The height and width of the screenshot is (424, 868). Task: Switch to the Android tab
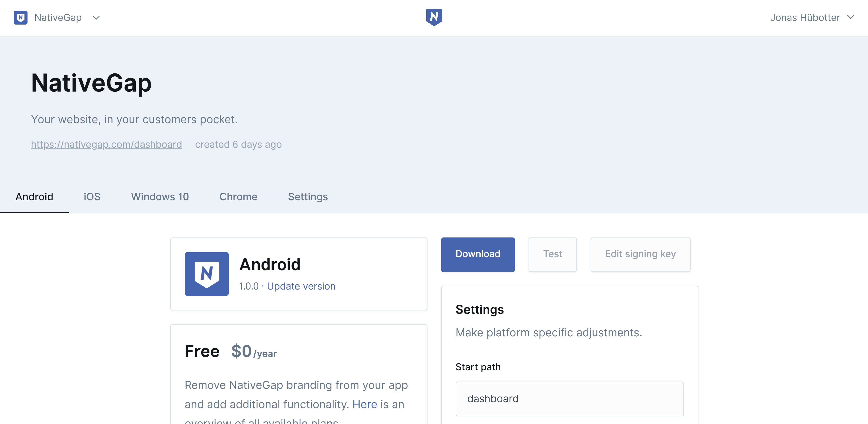pyautogui.click(x=34, y=197)
